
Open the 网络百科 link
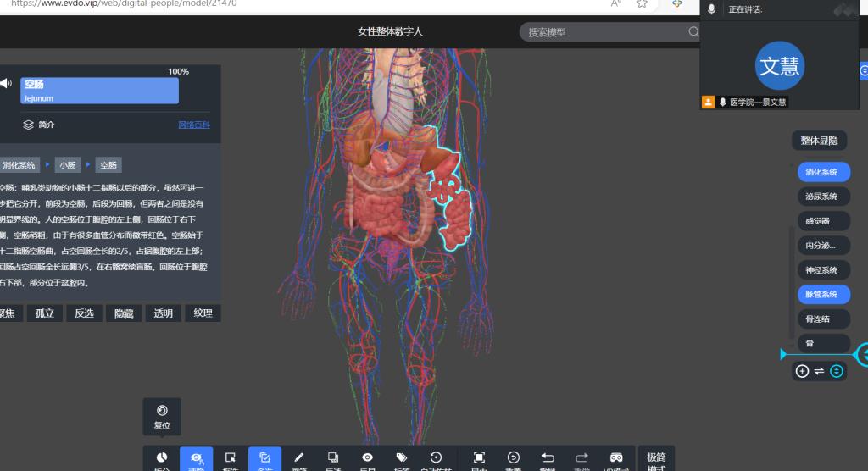point(193,125)
